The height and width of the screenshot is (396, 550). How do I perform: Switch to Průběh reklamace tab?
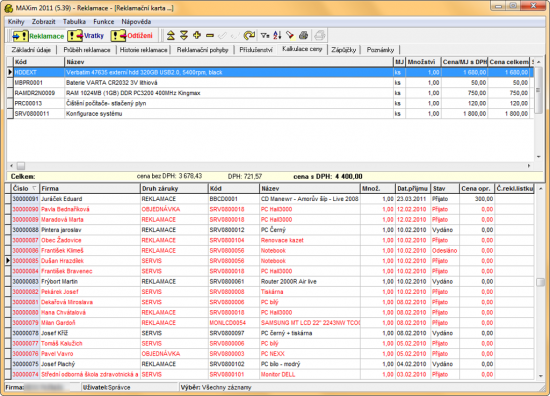click(x=87, y=50)
